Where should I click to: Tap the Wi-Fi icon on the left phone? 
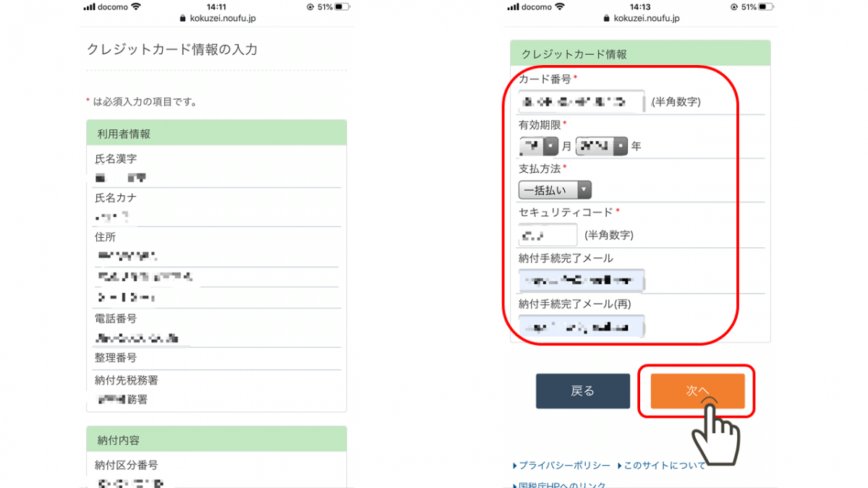click(137, 7)
